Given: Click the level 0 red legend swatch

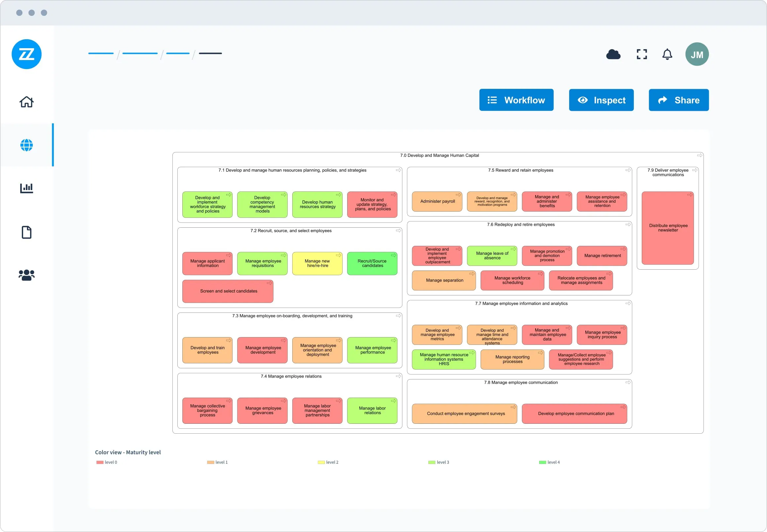Looking at the screenshot, I should coord(100,462).
